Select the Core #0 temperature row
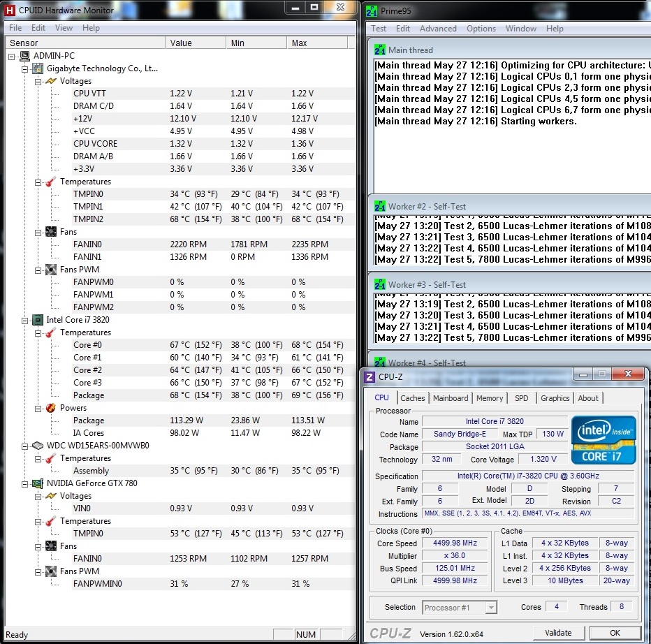 (x=213, y=345)
